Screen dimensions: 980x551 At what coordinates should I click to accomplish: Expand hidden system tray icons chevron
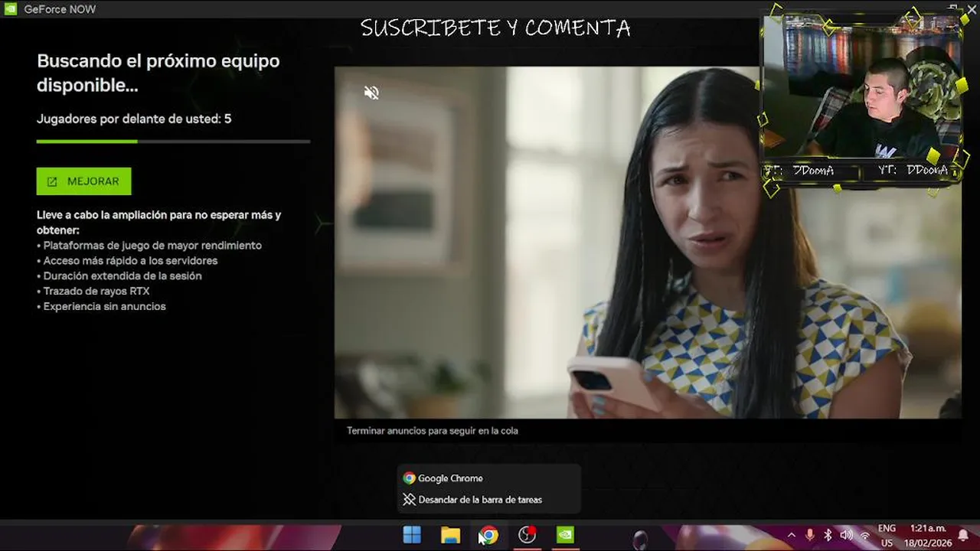791,535
